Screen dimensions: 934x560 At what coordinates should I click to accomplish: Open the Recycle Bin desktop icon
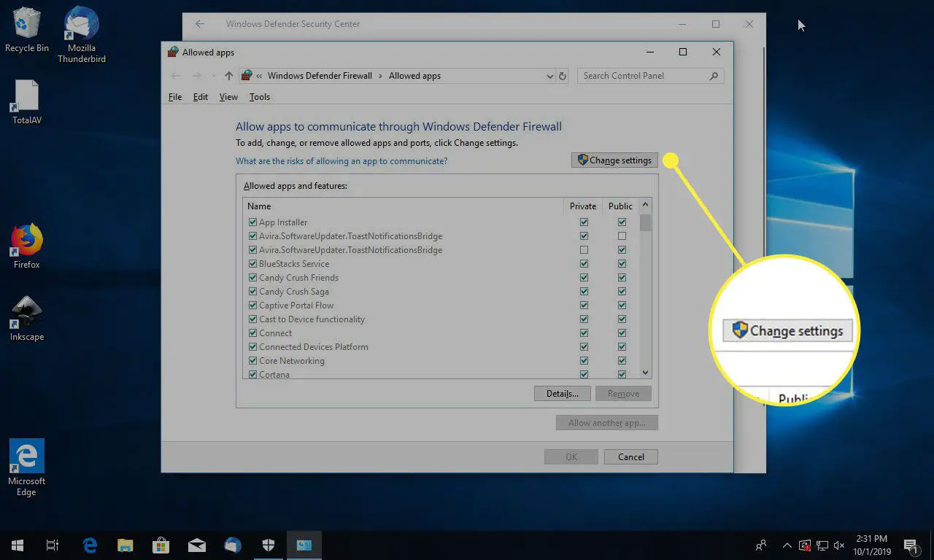pyautogui.click(x=27, y=29)
